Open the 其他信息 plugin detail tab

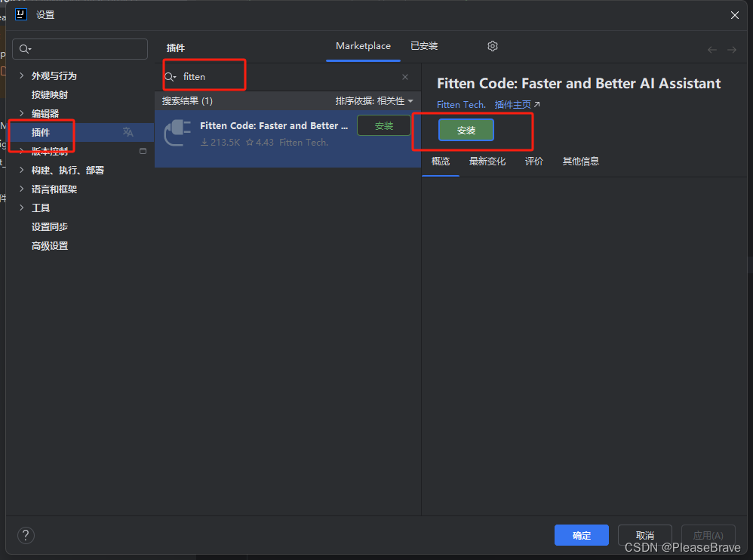coord(581,162)
